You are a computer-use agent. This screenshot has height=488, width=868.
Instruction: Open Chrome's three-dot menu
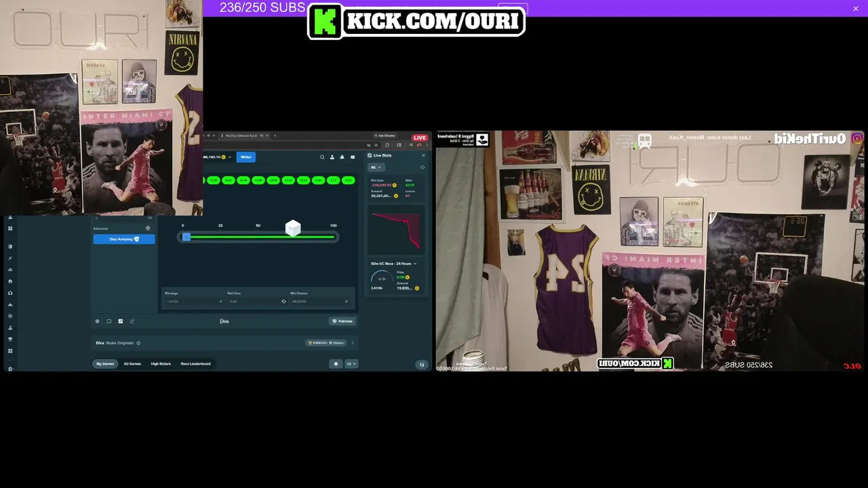pyautogui.click(x=428, y=144)
